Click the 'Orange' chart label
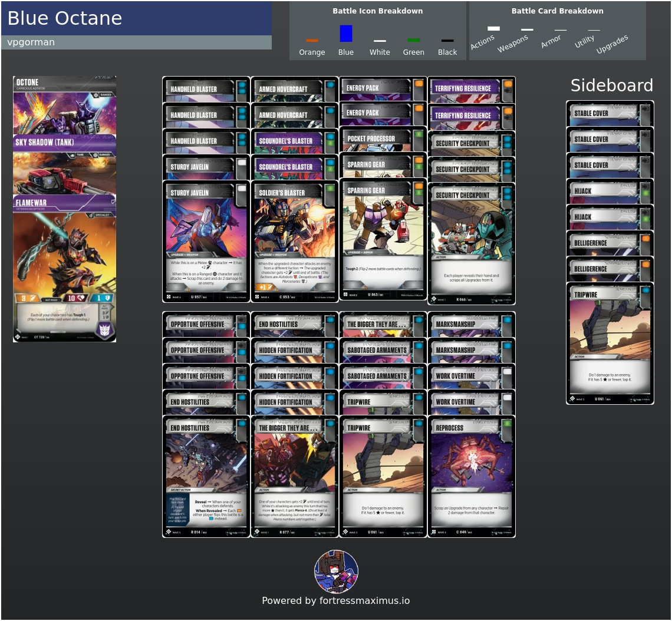672x621 pixels. [x=312, y=52]
